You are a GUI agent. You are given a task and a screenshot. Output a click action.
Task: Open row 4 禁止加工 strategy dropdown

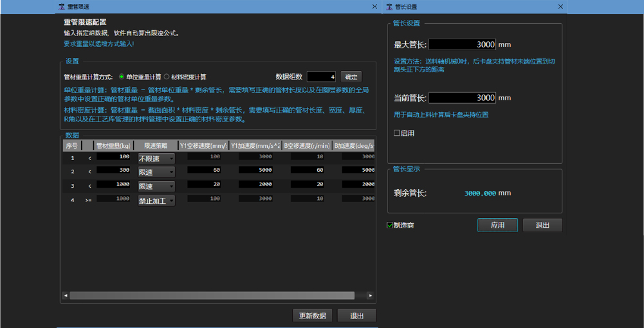pos(156,201)
